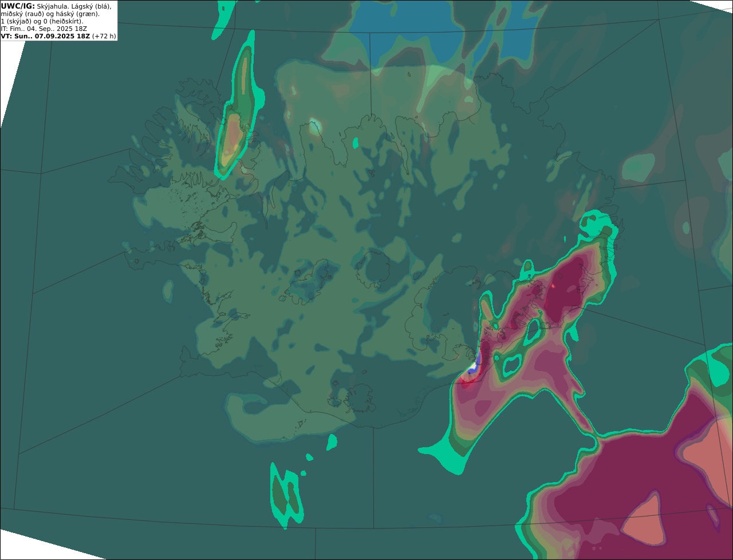Image resolution: width=733 pixels, height=560 pixels.
Task: Click the "miðský (rauð) og háský (græn)." legend line
Action: pyautogui.click(x=50, y=13)
